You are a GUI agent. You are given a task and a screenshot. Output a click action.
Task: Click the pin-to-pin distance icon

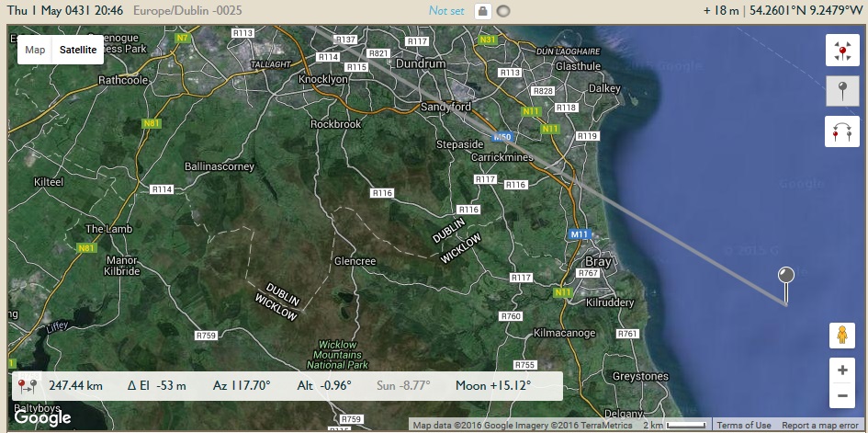coord(28,386)
